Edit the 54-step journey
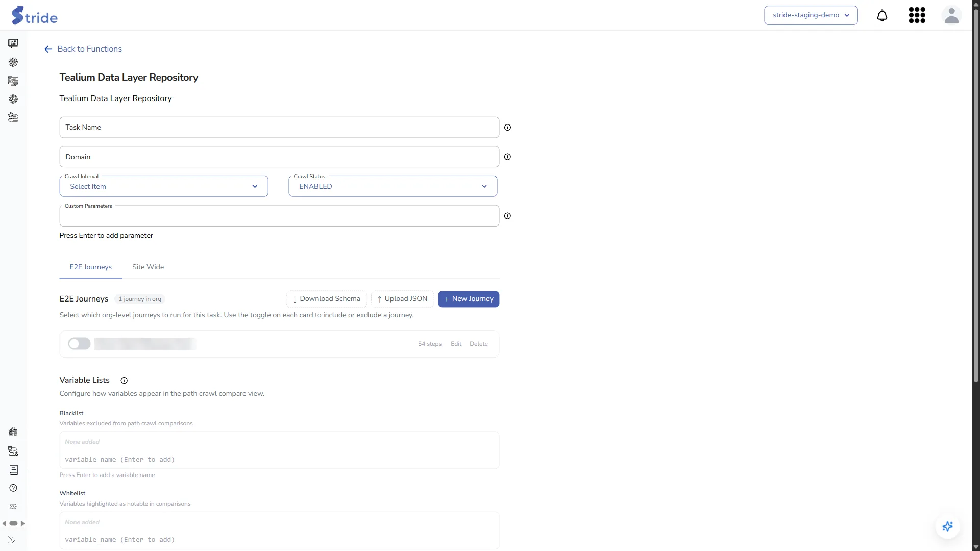This screenshot has height=551, width=980. click(x=456, y=344)
